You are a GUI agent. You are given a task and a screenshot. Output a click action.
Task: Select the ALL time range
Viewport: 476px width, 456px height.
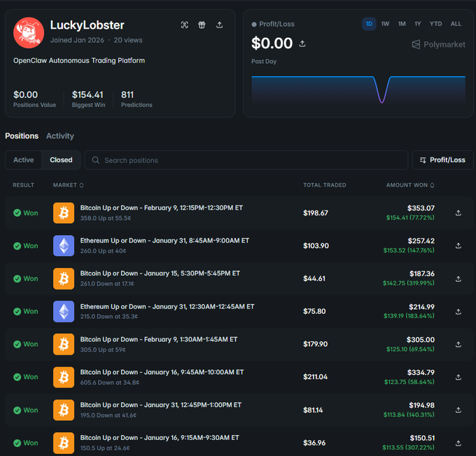(x=456, y=24)
